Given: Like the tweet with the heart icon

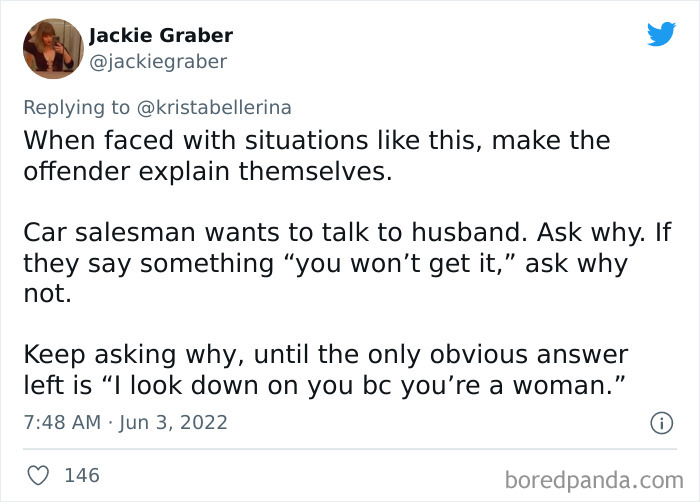Looking at the screenshot, I should (x=38, y=475).
